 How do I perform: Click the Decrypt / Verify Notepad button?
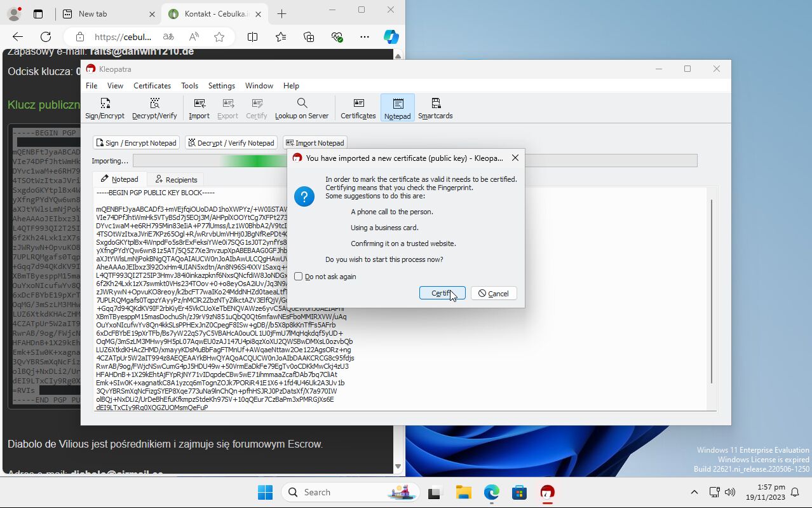click(x=231, y=143)
